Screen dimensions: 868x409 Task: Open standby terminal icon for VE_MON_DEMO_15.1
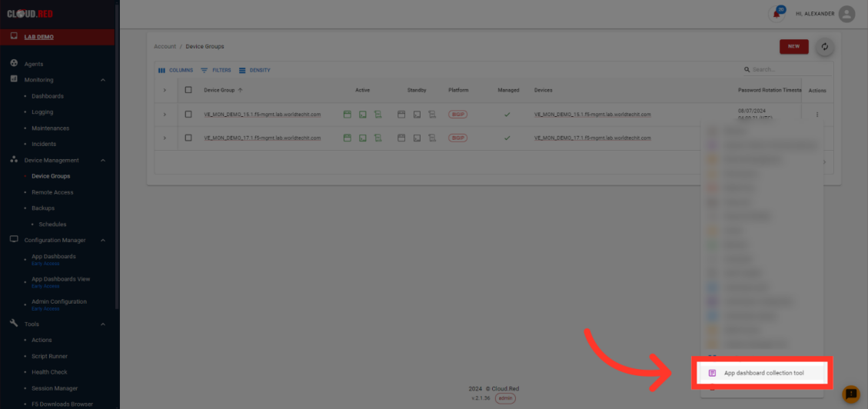417,115
